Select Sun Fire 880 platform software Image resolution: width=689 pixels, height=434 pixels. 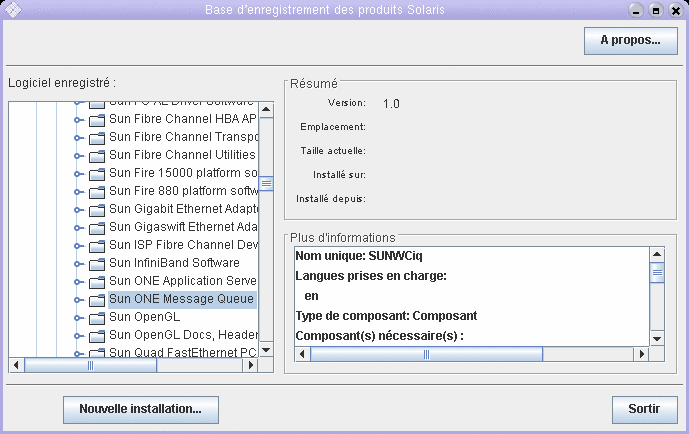click(183, 191)
